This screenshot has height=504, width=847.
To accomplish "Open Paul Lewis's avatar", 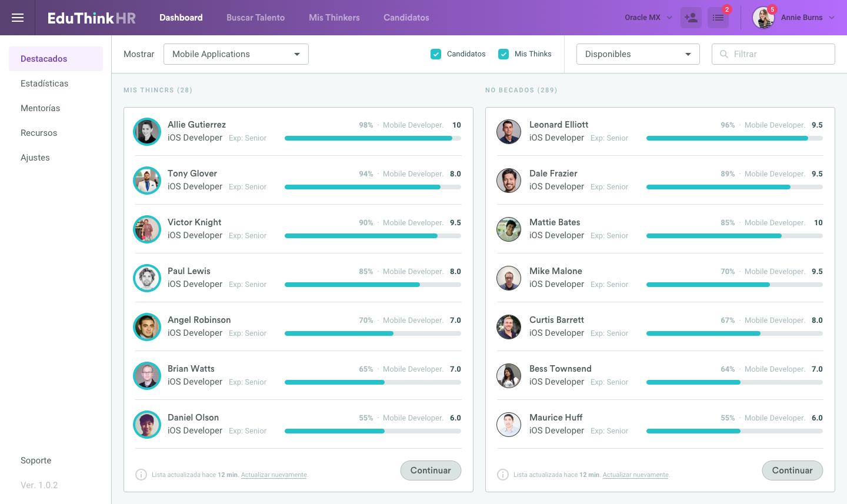I will tap(147, 278).
